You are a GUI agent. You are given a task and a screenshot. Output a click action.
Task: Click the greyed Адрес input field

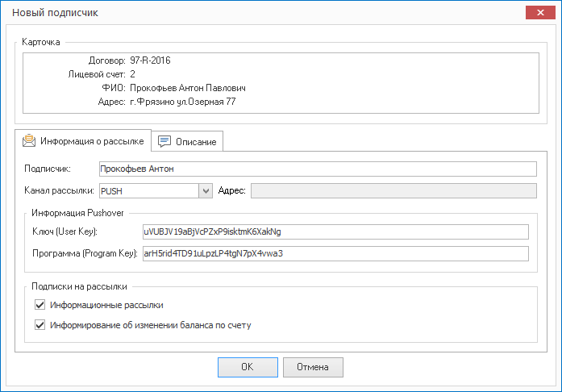[x=393, y=191]
